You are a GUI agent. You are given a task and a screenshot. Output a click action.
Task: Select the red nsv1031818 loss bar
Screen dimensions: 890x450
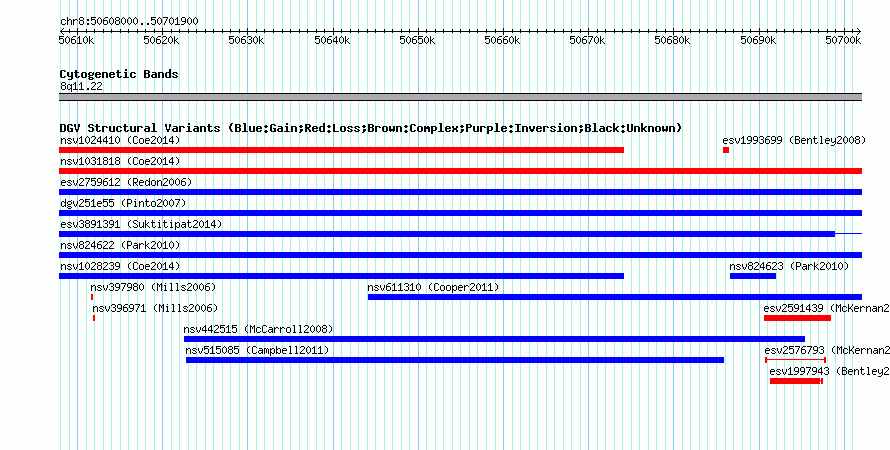[x=460, y=171]
